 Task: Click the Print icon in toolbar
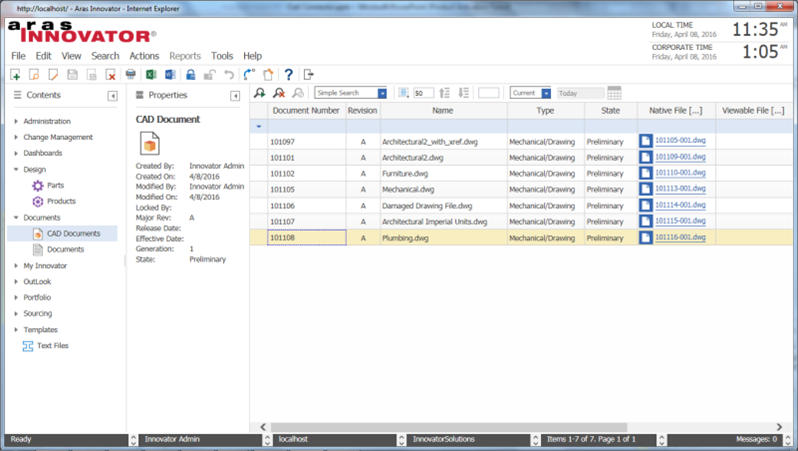[x=131, y=75]
